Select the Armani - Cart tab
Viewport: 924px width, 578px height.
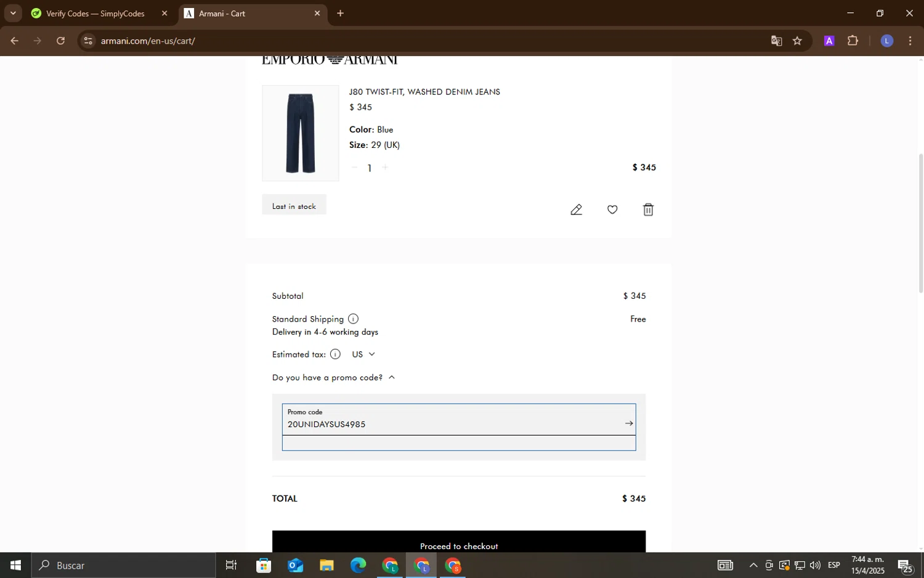pos(253,13)
